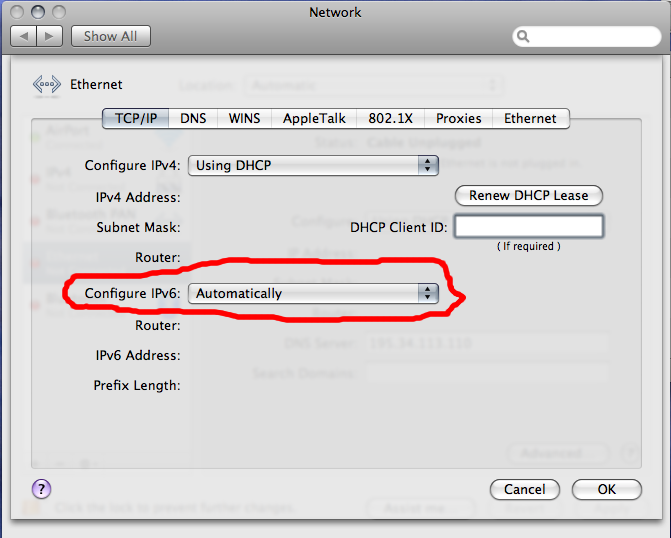Open help with the purple question mark
671x538 pixels.
[41, 489]
